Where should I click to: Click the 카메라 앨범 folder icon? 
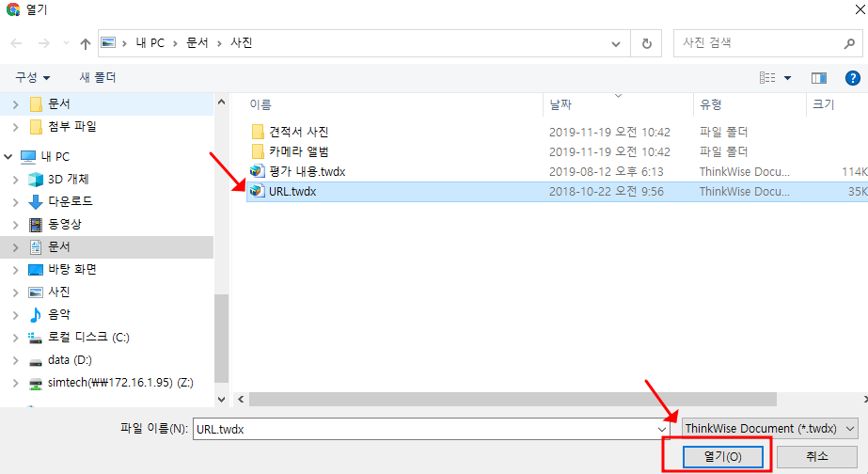[258, 151]
